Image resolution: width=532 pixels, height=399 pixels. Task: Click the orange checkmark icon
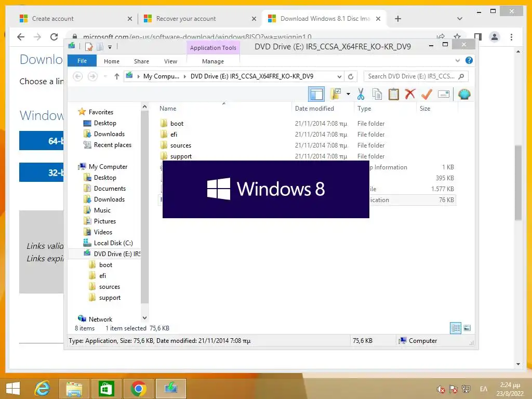pos(427,94)
